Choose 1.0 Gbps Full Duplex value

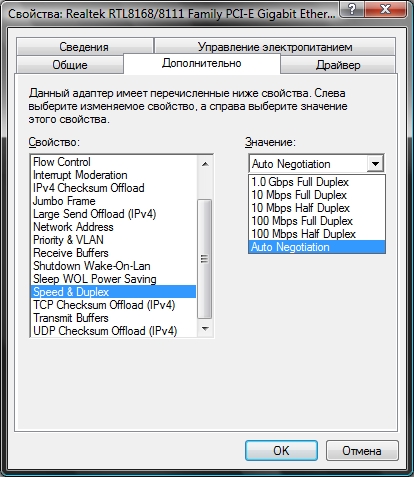(317, 182)
